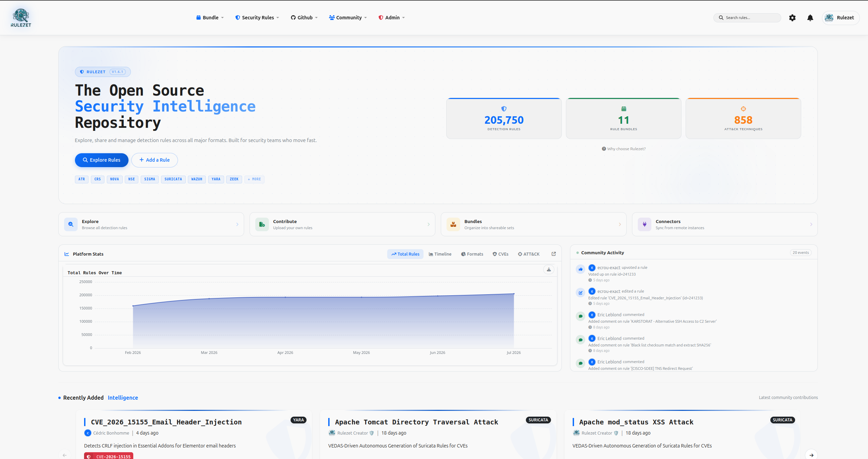
Task: Click the Rulezet logo in the header
Action: 21,18
